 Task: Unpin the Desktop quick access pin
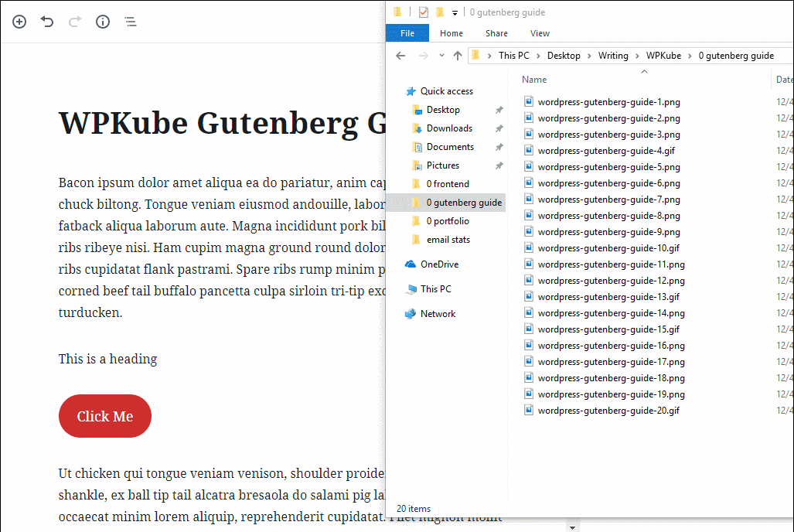(x=499, y=110)
